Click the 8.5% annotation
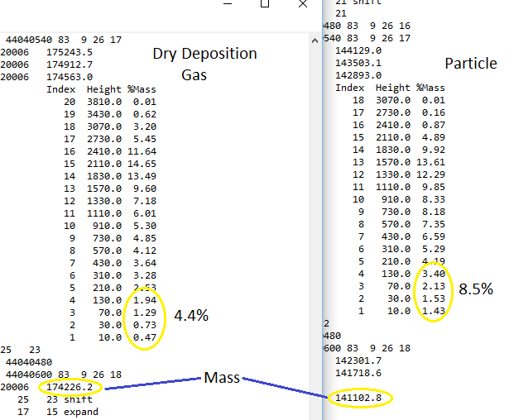The height and width of the screenshot is (420, 514). tap(476, 289)
